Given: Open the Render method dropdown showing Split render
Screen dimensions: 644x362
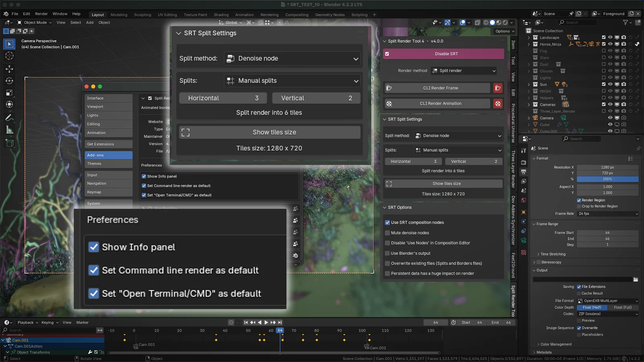Looking at the screenshot, I should point(464,70).
